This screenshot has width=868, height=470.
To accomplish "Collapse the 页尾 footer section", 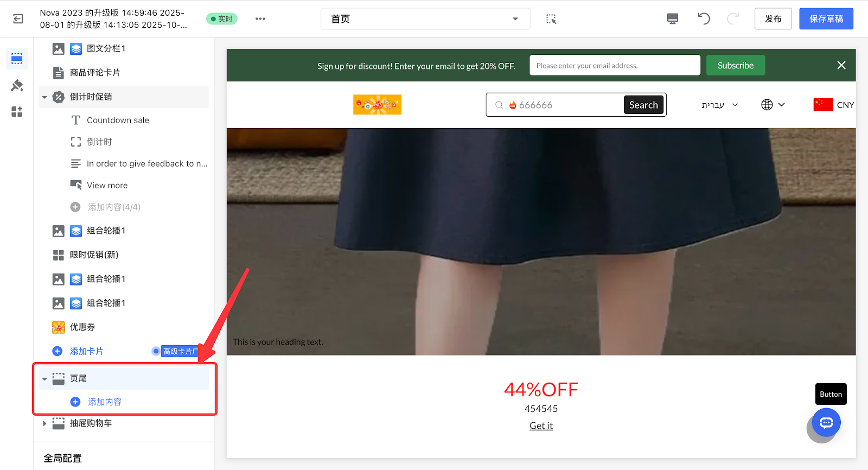I will coord(44,379).
